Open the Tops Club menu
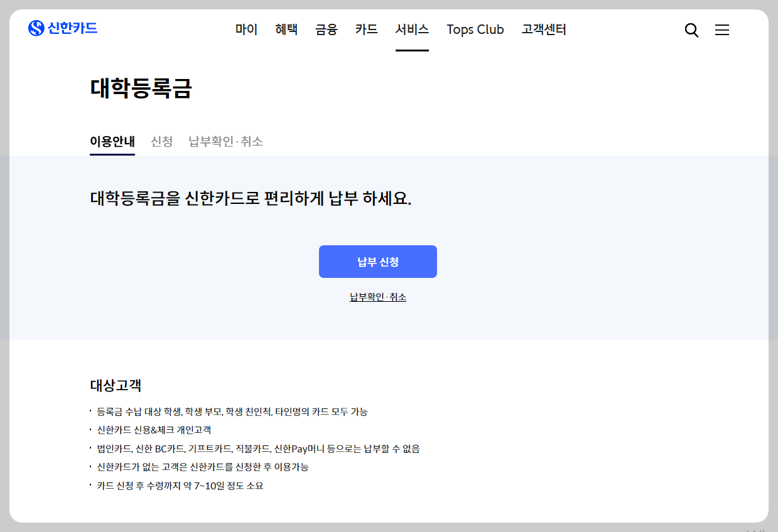778x532 pixels. click(x=475, y=29)
